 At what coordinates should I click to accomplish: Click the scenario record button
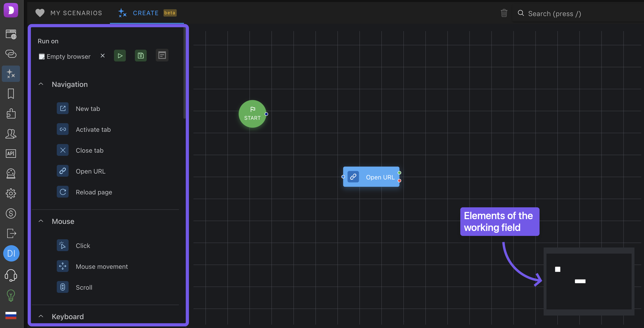pos(141,55)
